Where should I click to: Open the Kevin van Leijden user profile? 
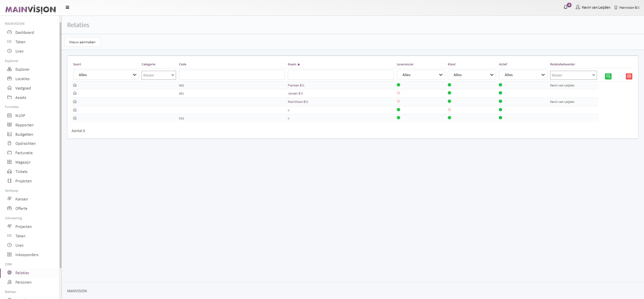(593, 7)
